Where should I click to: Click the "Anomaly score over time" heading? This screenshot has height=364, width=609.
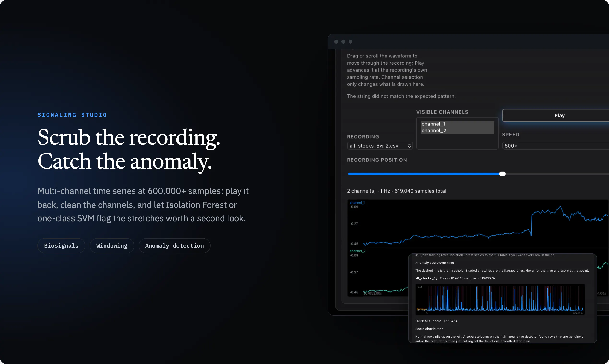click(434, 263)
